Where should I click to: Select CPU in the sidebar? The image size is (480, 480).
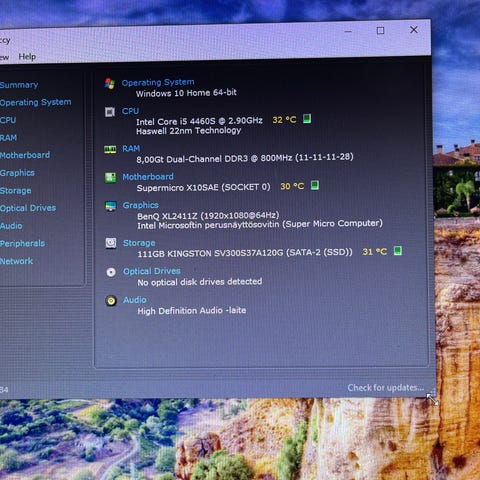coord(8,120)
